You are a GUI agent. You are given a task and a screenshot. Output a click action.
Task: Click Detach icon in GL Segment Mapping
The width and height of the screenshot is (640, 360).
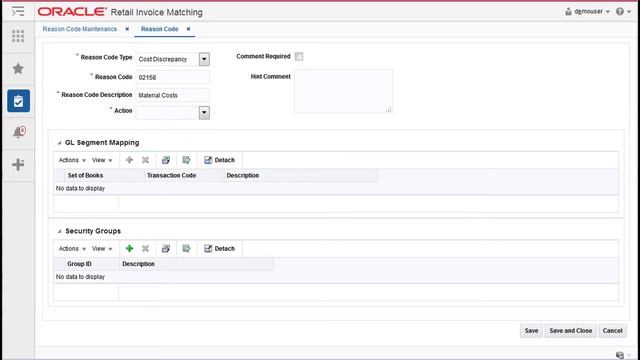(x=208, y=160)
